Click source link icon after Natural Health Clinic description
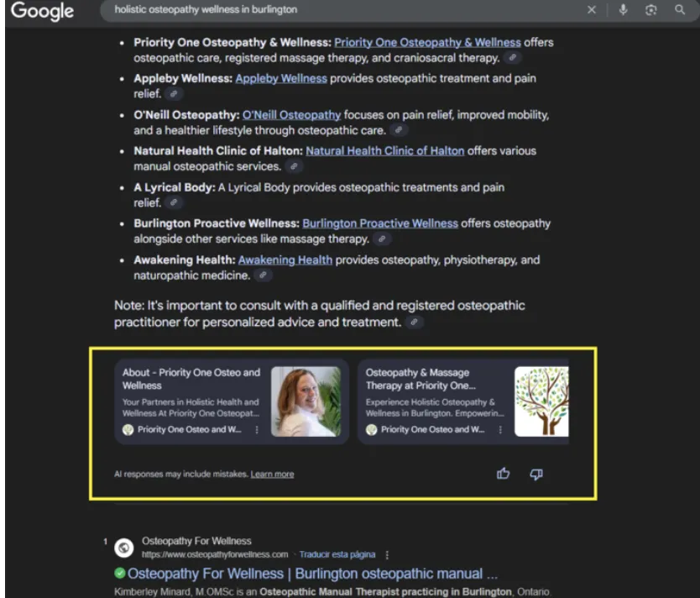 (x=294, y=166)
